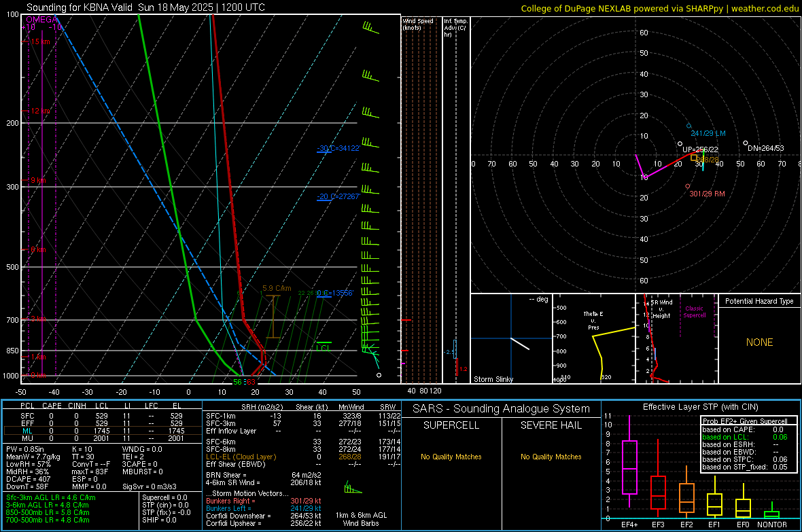The height and width of the screenshot is (532, 802).
Task: Click the SARS - Sounding Analogue System title
Action: point(501,409)
